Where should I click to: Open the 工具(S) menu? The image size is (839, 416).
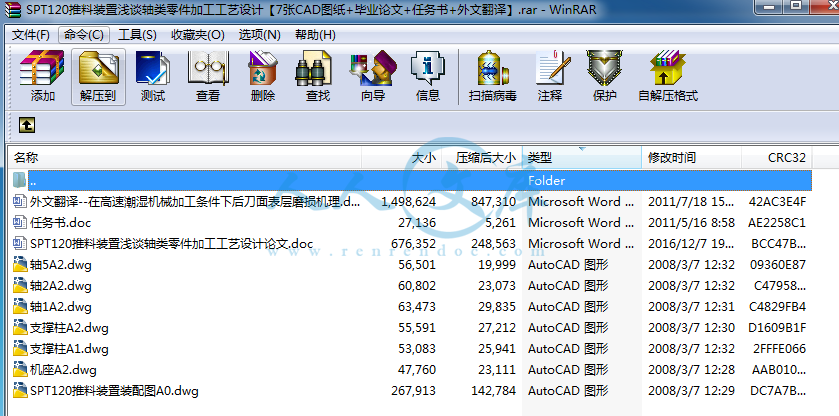(137, 35)
